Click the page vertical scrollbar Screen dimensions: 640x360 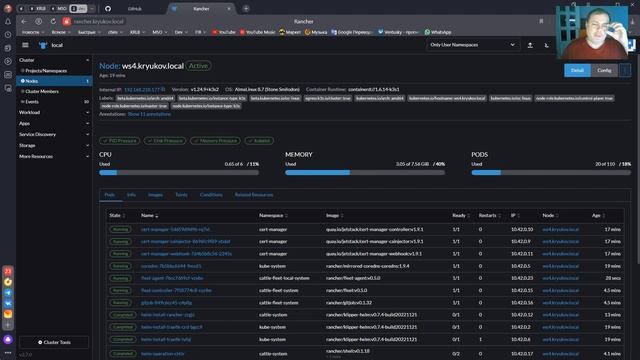click(638, 158)
